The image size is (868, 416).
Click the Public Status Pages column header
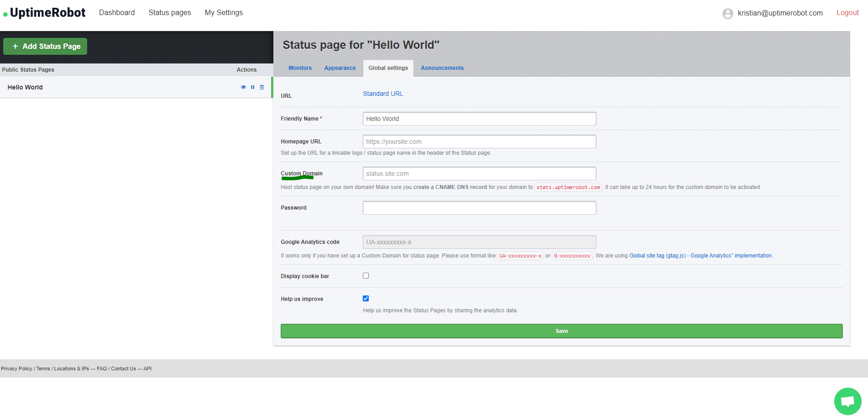coord(28,70)
